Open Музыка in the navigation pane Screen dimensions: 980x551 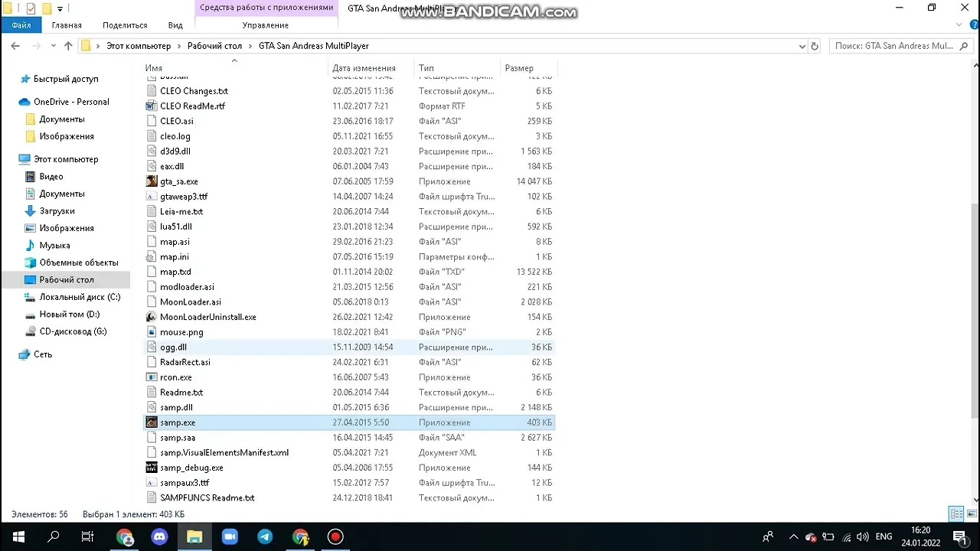pos(54,246)
